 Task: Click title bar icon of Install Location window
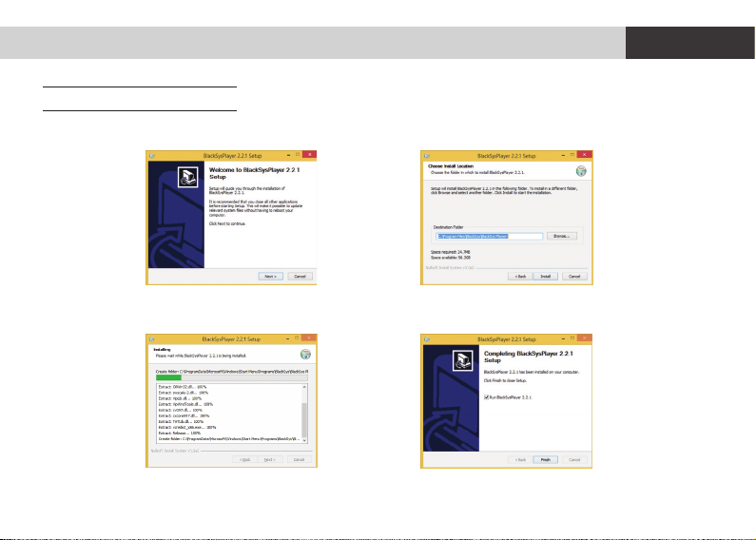click(x=427, y=156)
